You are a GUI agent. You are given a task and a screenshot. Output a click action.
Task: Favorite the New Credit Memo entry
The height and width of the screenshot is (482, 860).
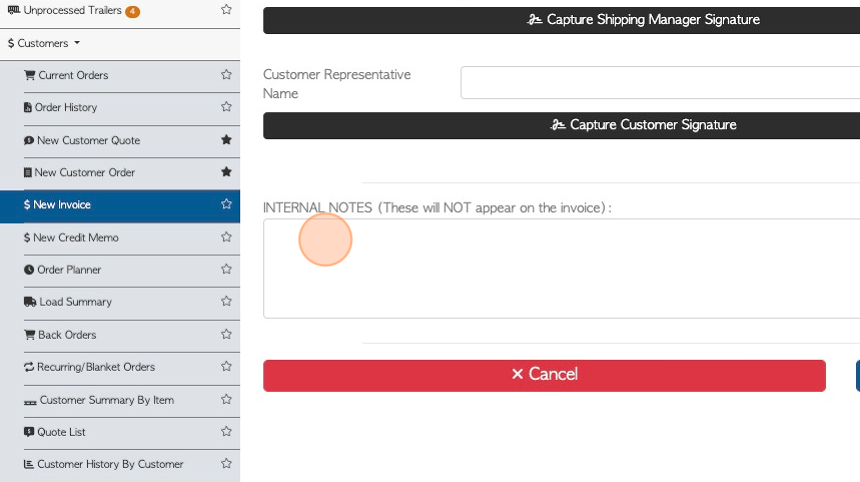point(226,237)
